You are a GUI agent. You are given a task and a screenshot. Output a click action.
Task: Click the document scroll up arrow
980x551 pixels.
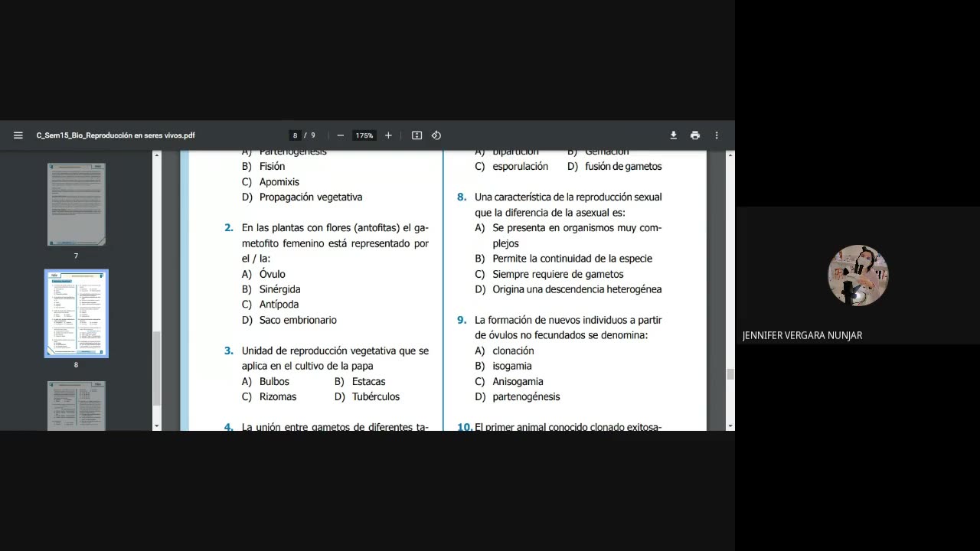coord(730,155)
